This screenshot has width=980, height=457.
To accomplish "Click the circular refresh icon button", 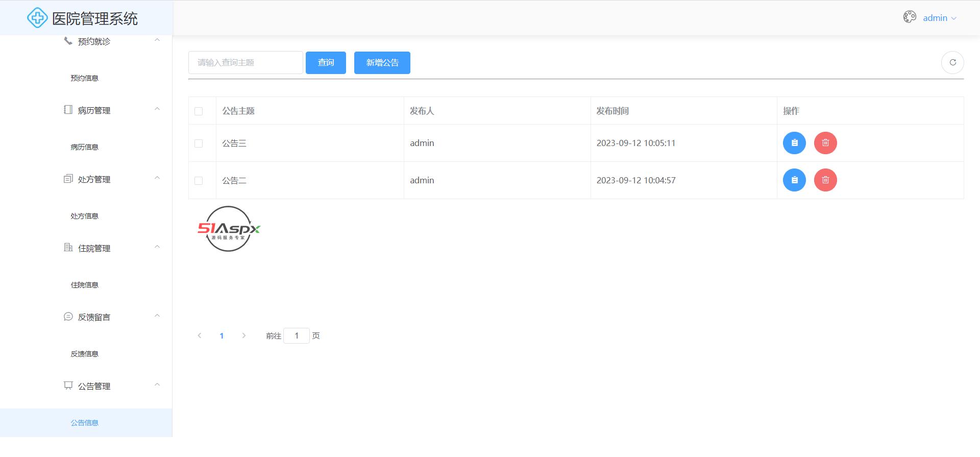I will tap(952, 63).
